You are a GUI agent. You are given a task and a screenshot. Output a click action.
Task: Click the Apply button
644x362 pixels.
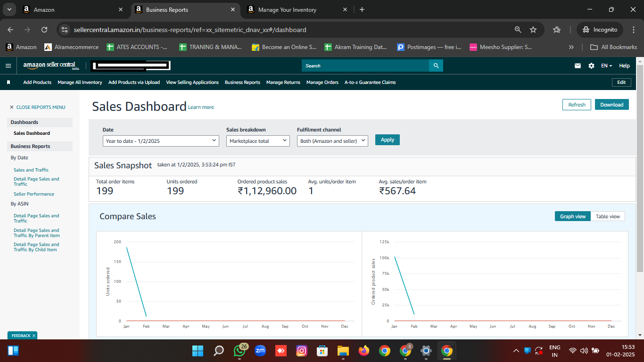(388, 140)
